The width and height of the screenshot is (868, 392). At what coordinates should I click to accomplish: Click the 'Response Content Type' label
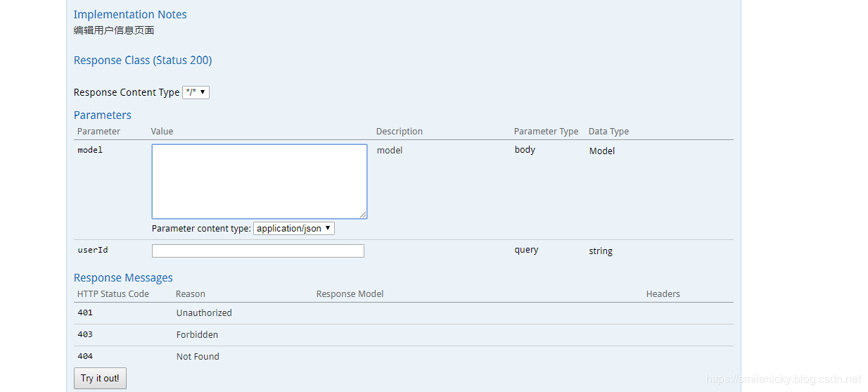pos(127,93)
